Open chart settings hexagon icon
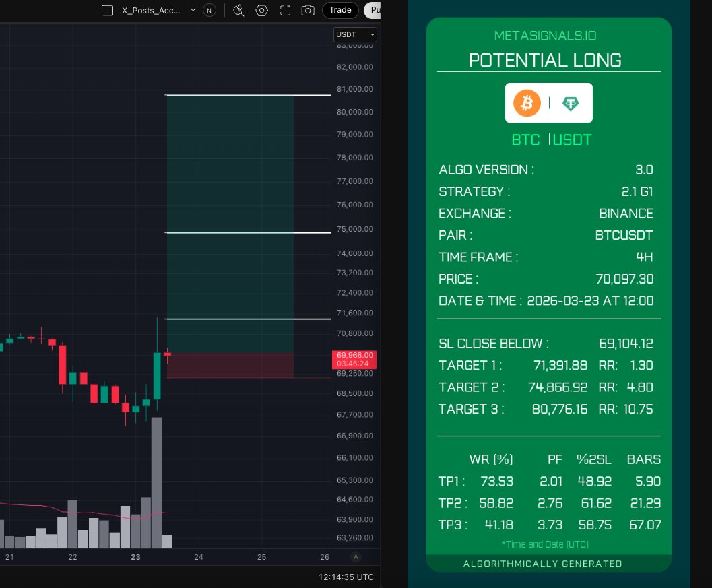 pyautogui.click(x=262, y=11)
